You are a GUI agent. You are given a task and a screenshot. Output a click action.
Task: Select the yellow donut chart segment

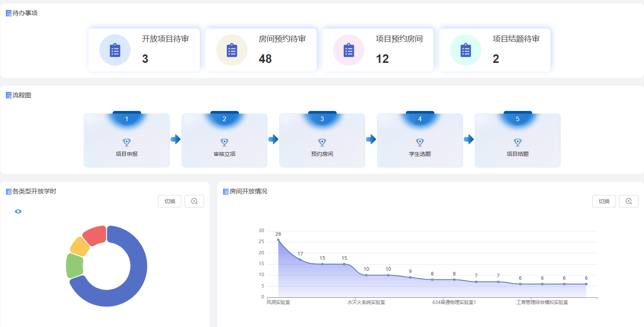[80, 247]
